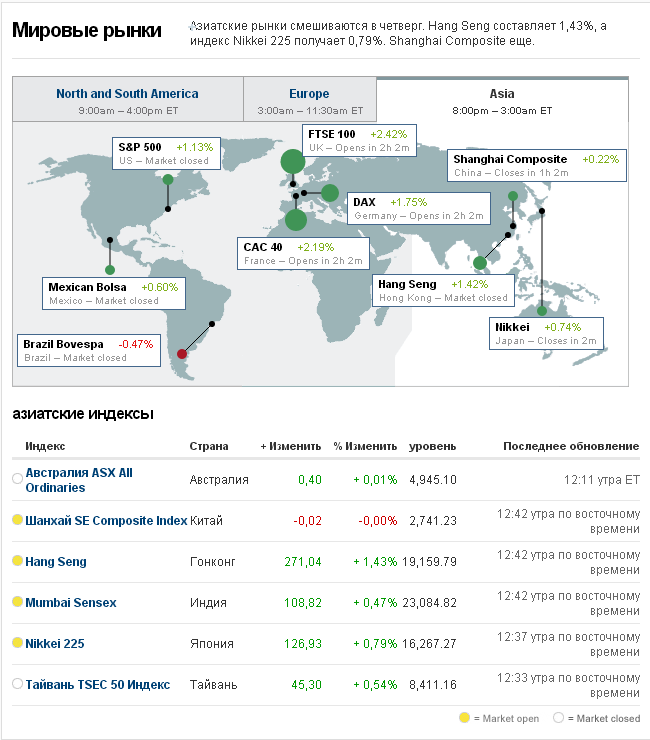Open the Nikkei 225 link
This screenshot has height=740, width=650.
(55, 644)
